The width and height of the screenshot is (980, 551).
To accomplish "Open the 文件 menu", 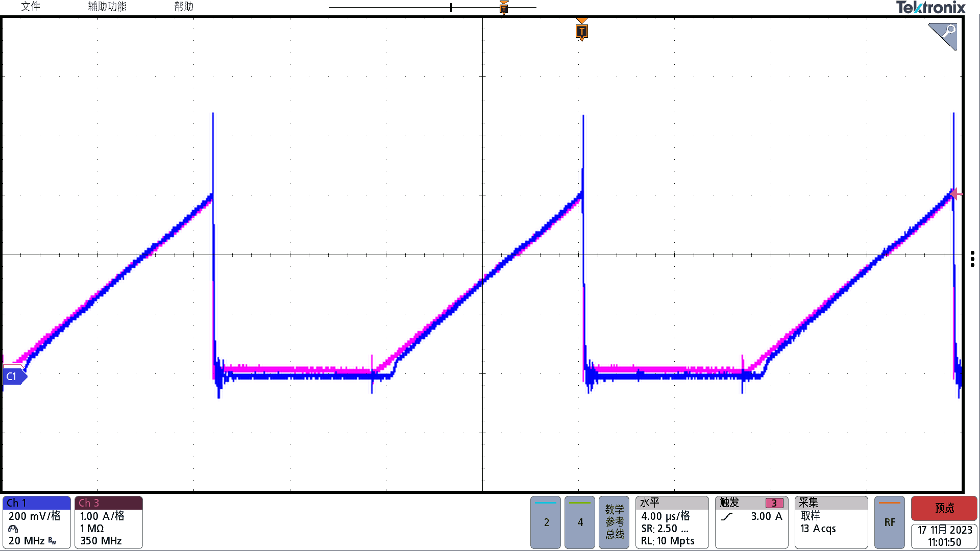I will 31,7.
